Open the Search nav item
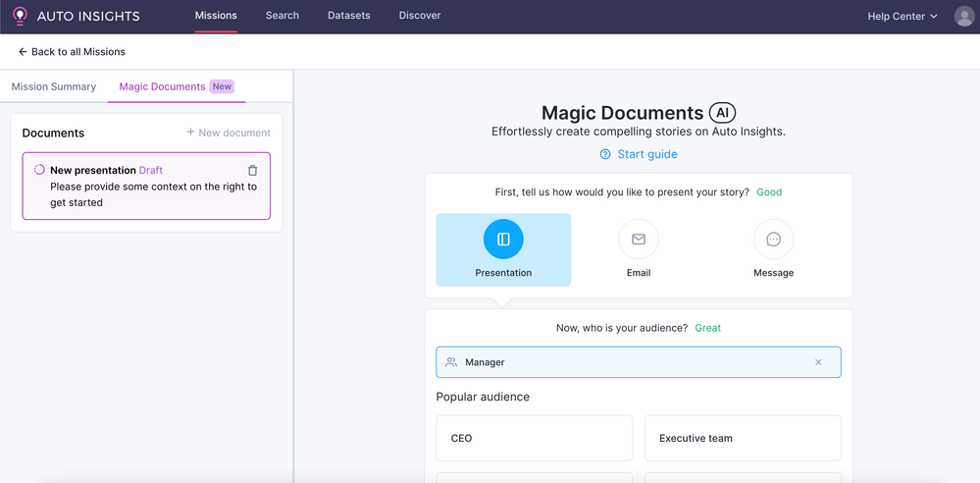Image resolution: width=980 pixels, height=483 pixels. [x=282, y=16]
